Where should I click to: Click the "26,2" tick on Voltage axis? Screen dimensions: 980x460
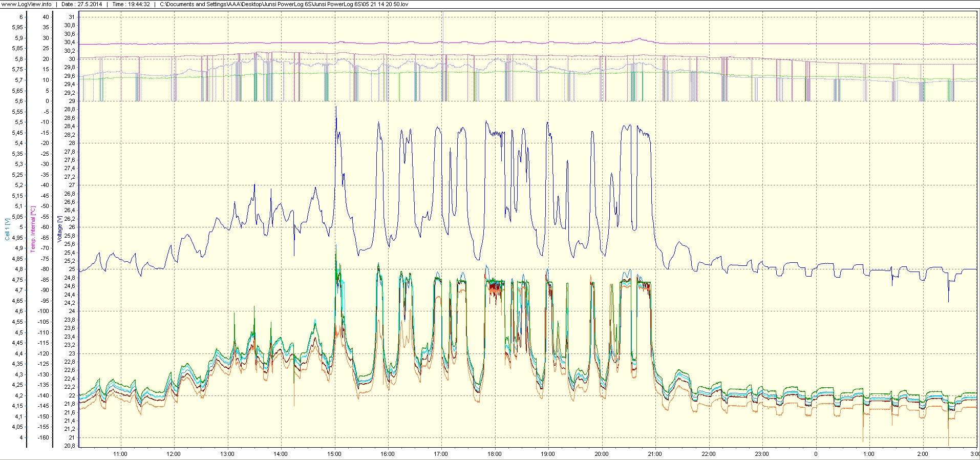(x=70, y=219)
